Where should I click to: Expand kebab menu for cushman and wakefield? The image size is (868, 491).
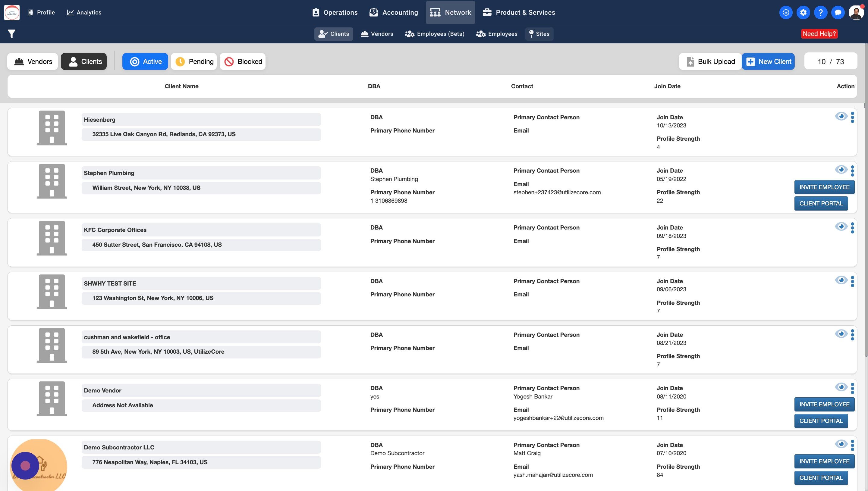[x=853, y=335]
